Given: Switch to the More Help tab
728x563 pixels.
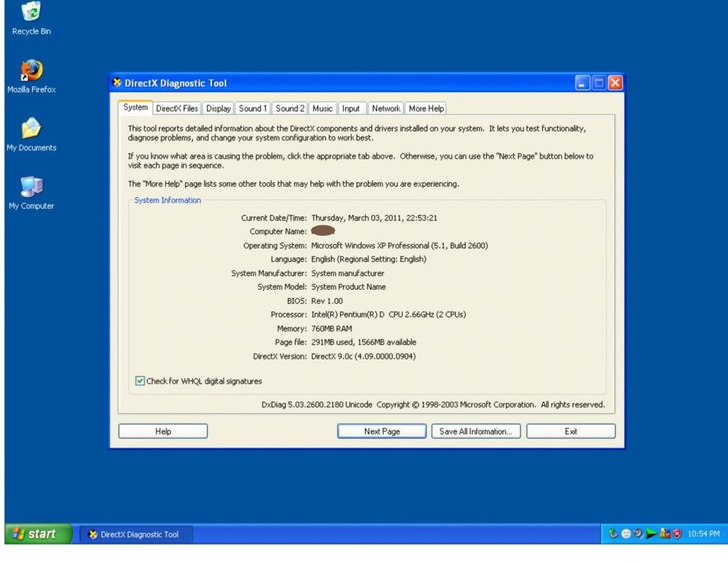Looking at the screenshot, I should pyautogui.click(x=426, y=108).
